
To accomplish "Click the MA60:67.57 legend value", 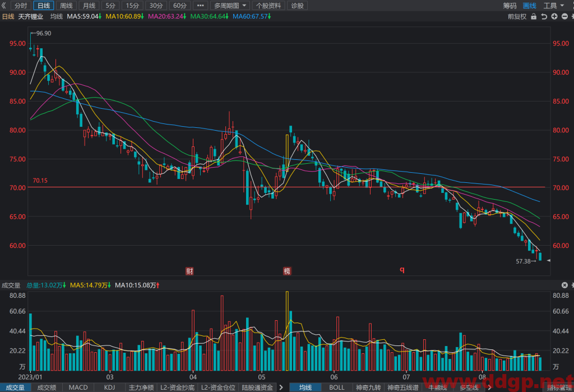I will tap(252, 16).
